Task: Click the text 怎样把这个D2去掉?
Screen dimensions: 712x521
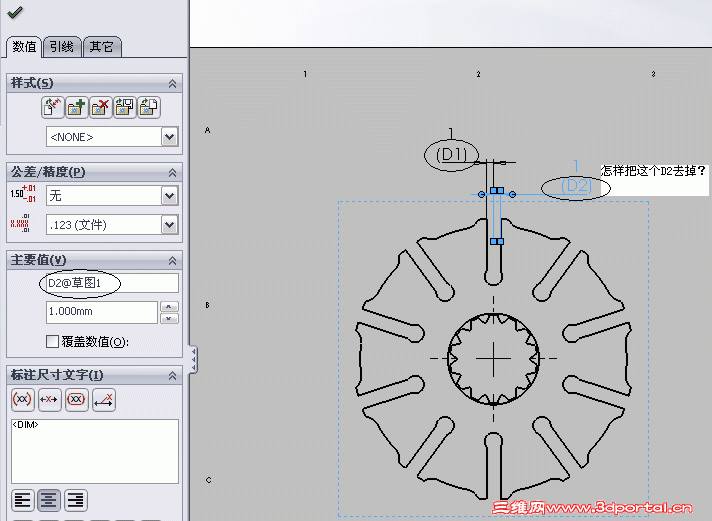Action: click(x=653, y=171)
